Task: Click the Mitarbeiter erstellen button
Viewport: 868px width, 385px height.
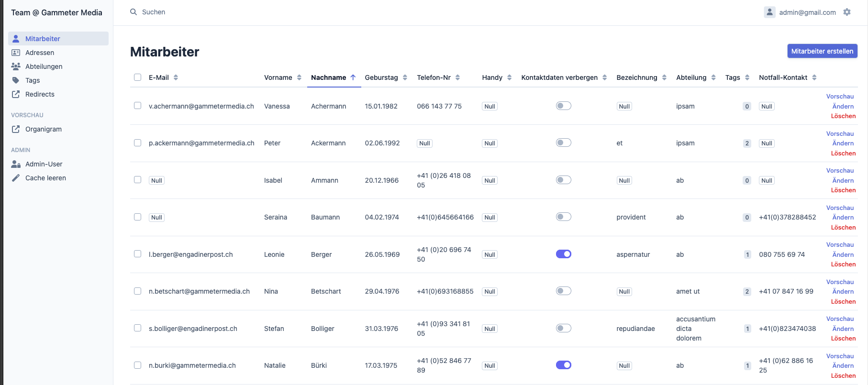Action: point(822,51)
